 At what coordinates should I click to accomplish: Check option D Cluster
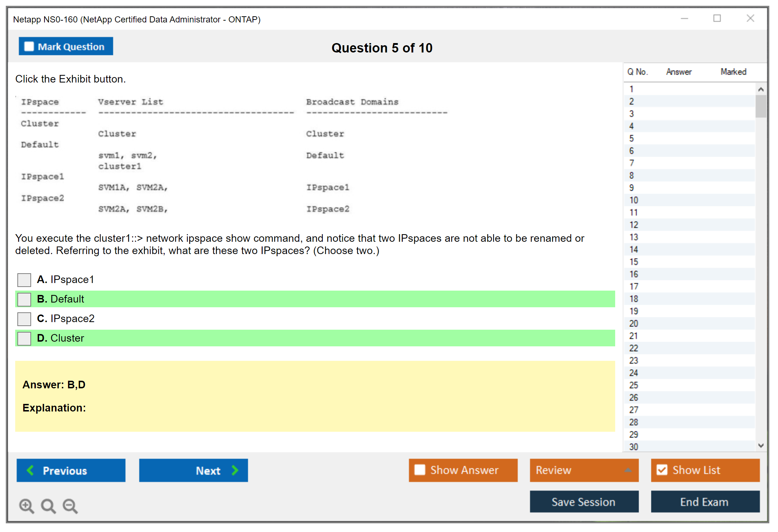(x=24, y=338)
